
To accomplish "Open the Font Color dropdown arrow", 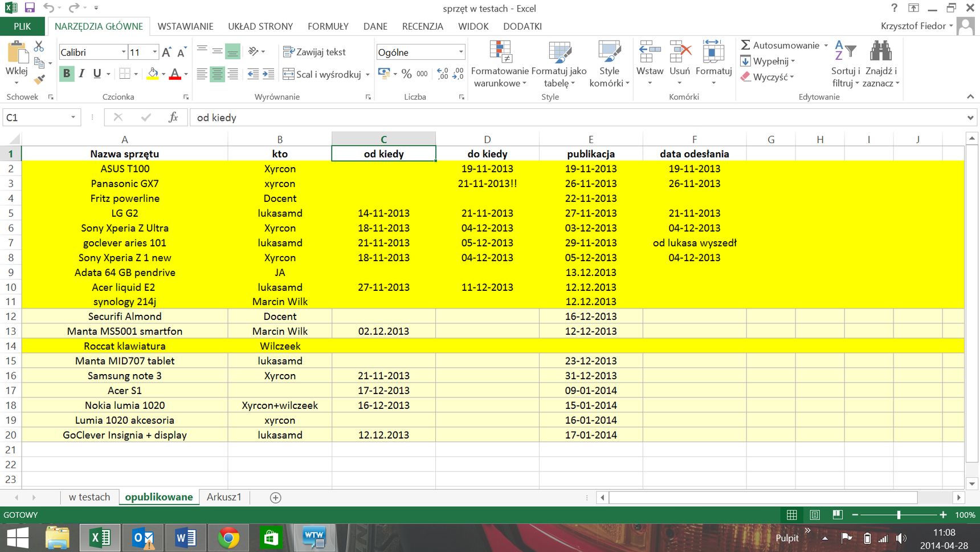I will click(x=186, y=74).
